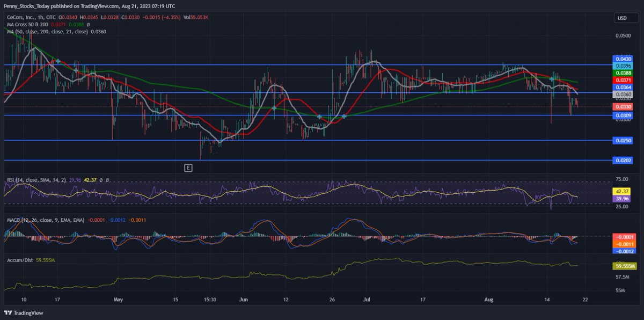Click the TradingView logo at bottom left
The width and height of the screenshot is (644, 320).
click(24, 312)
